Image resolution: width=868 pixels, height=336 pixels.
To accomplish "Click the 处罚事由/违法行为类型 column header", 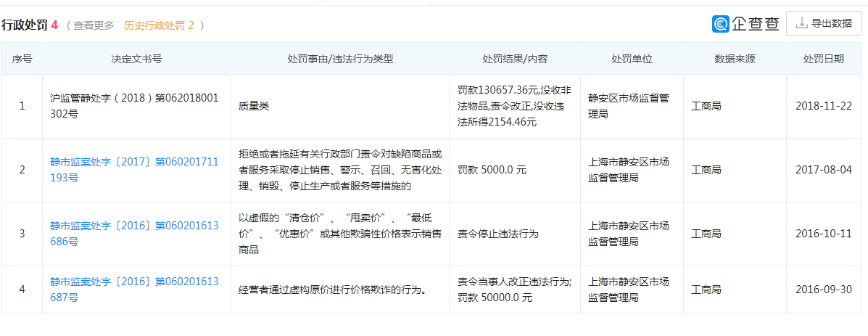I will click(x=340, y=59).
